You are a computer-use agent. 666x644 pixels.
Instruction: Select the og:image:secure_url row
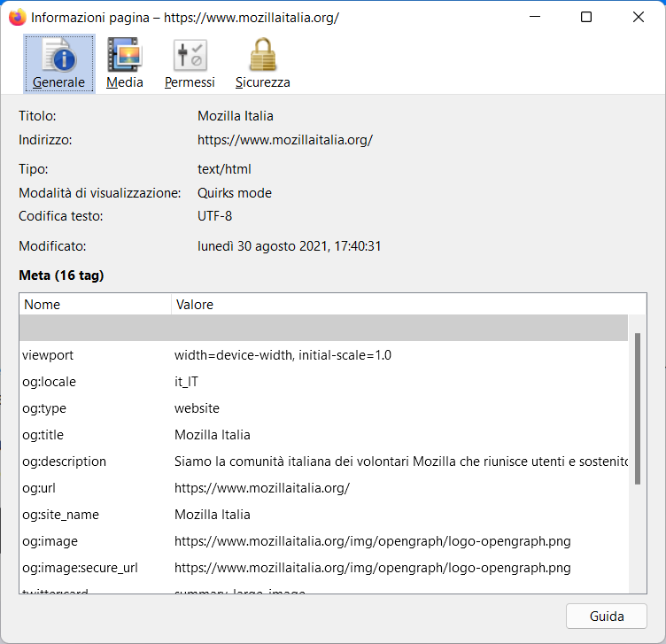323,568
